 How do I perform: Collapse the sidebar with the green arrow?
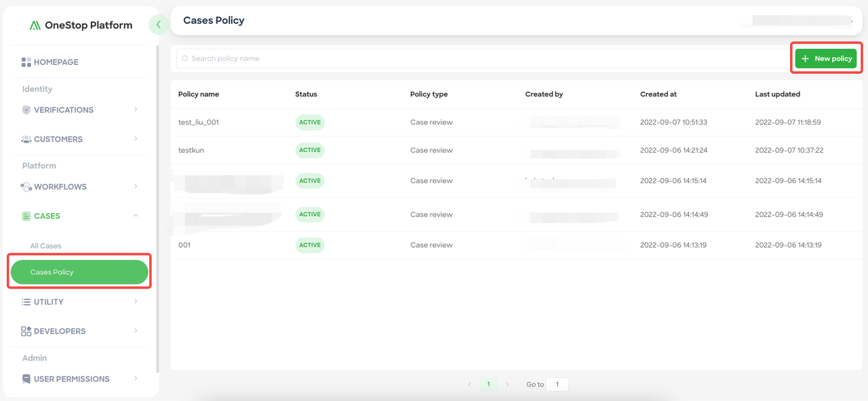(x=158, y=24)
